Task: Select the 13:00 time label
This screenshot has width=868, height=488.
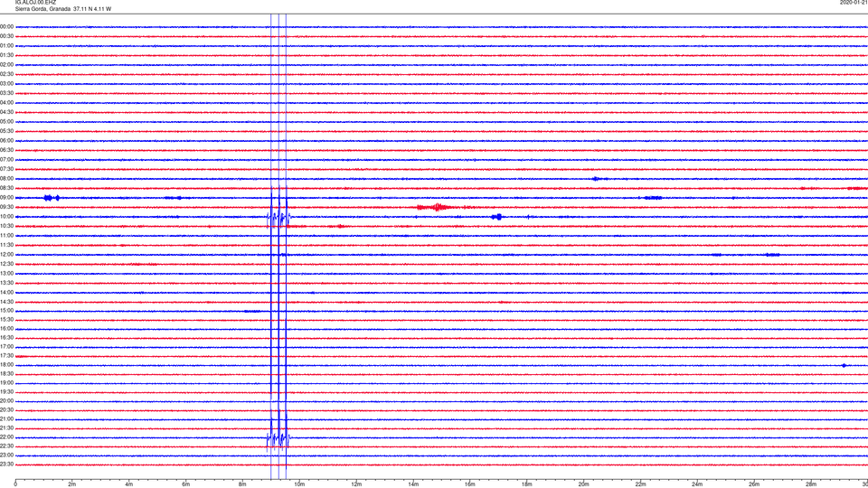Action: pos(6,273)
